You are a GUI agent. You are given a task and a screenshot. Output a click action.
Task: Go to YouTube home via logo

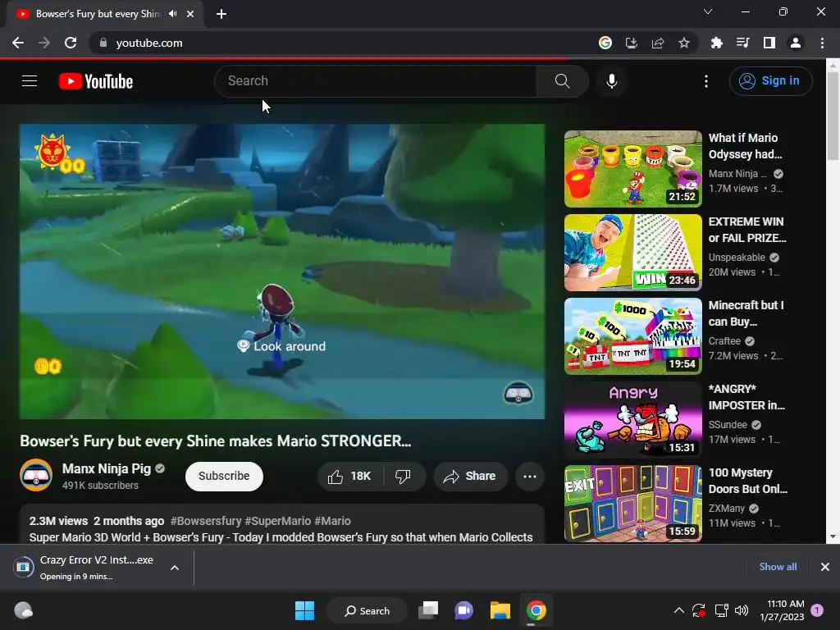(96, 81)
